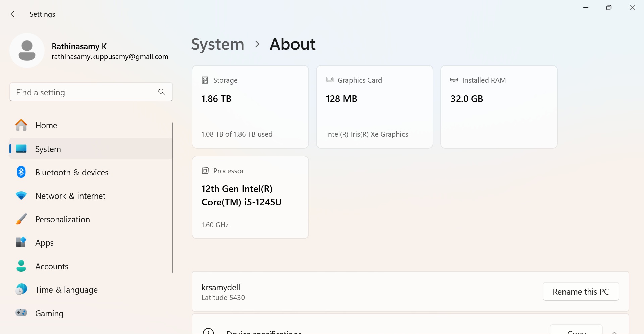The height and width of the screenshot is (334, 644).
Task: Click Intel(R) Iris(R) Xe Graphics text
Action: point(367,134)
